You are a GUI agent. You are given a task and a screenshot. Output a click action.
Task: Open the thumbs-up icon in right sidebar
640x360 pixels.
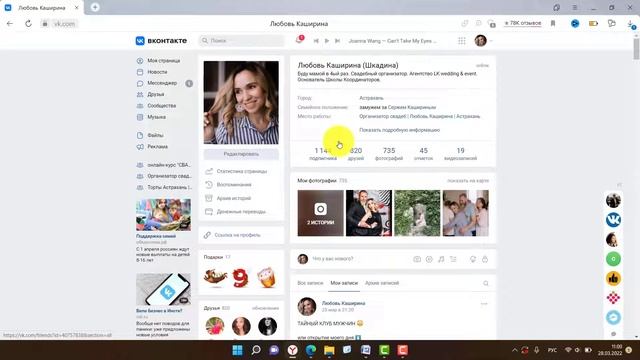pos(613,278)
